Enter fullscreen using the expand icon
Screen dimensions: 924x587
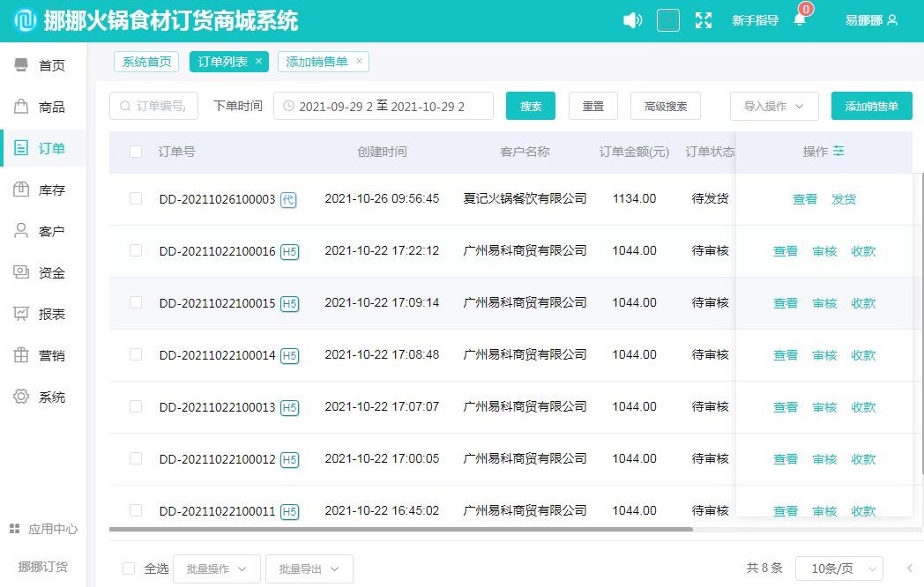point(704,19)
